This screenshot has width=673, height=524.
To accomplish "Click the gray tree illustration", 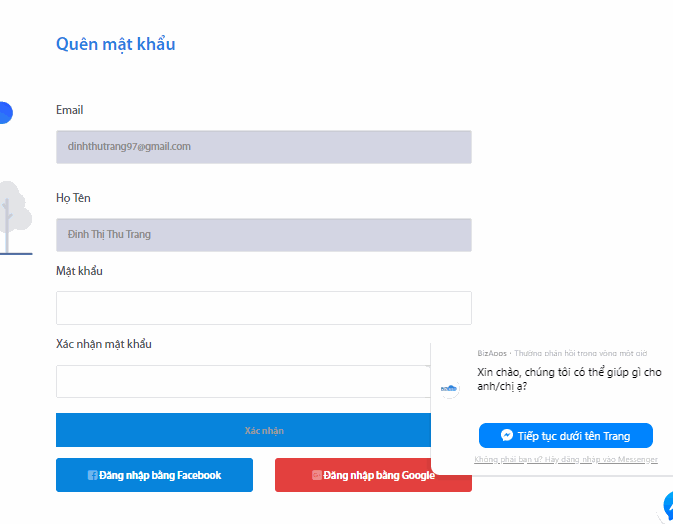I will [12, 216].
